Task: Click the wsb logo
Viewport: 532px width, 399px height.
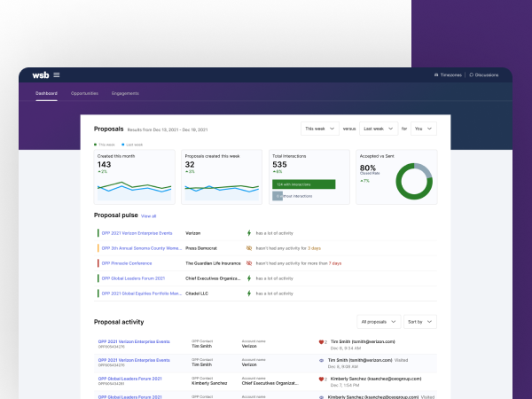Action: pos(41,75)
